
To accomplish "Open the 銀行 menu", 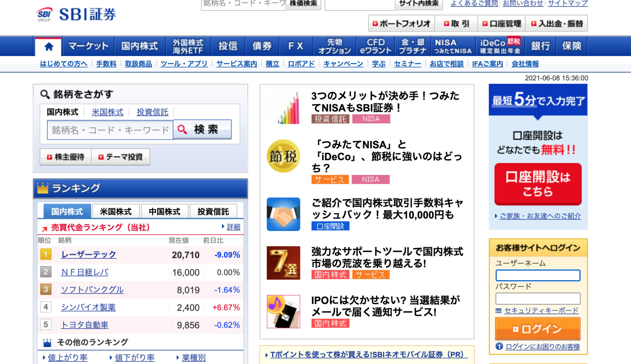I will (x=540, y=46).
